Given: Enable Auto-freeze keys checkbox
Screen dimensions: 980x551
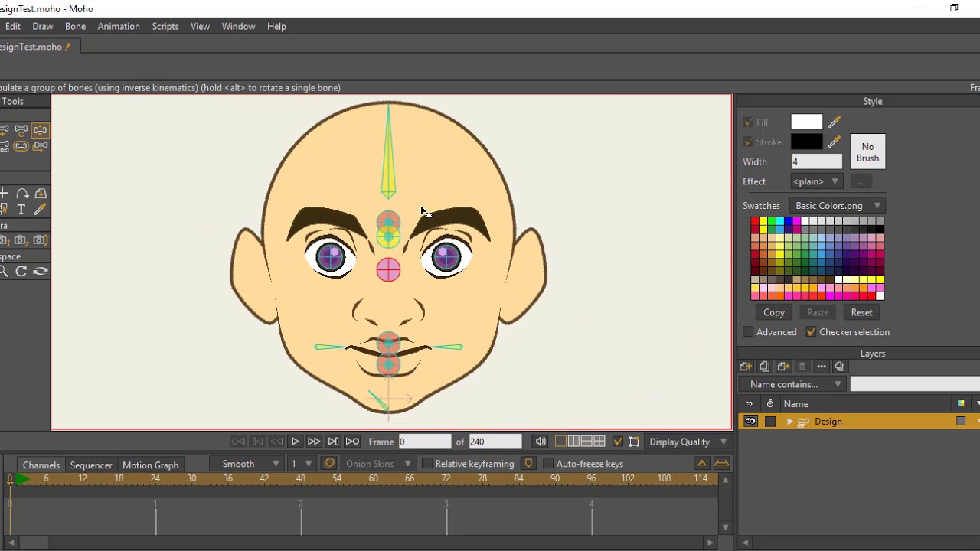Looking at the screenshot, I should point(548,464).
